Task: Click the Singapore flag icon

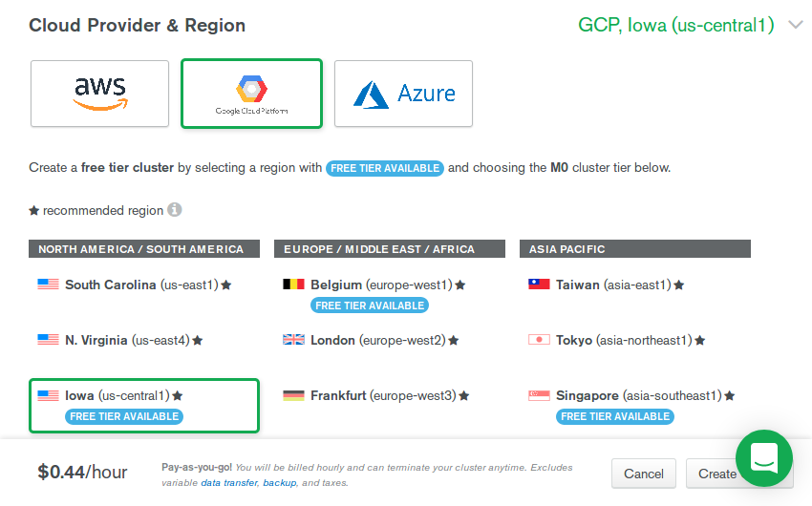Action: click(539, 395)
